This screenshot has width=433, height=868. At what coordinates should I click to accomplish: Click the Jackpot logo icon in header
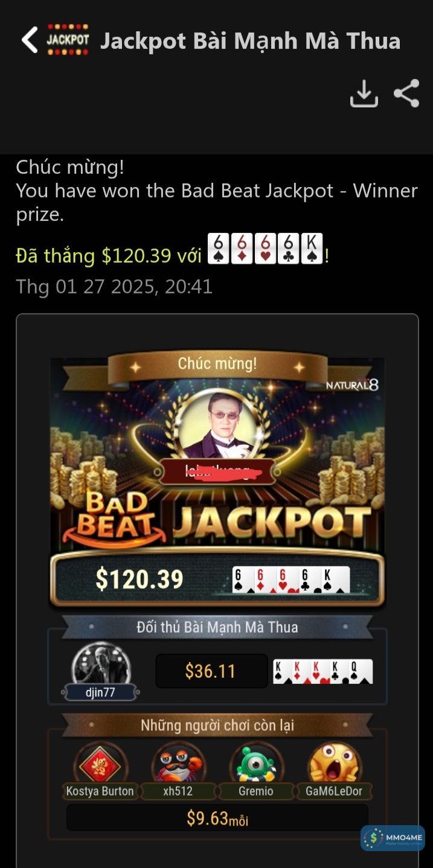[x=68, y=40]
